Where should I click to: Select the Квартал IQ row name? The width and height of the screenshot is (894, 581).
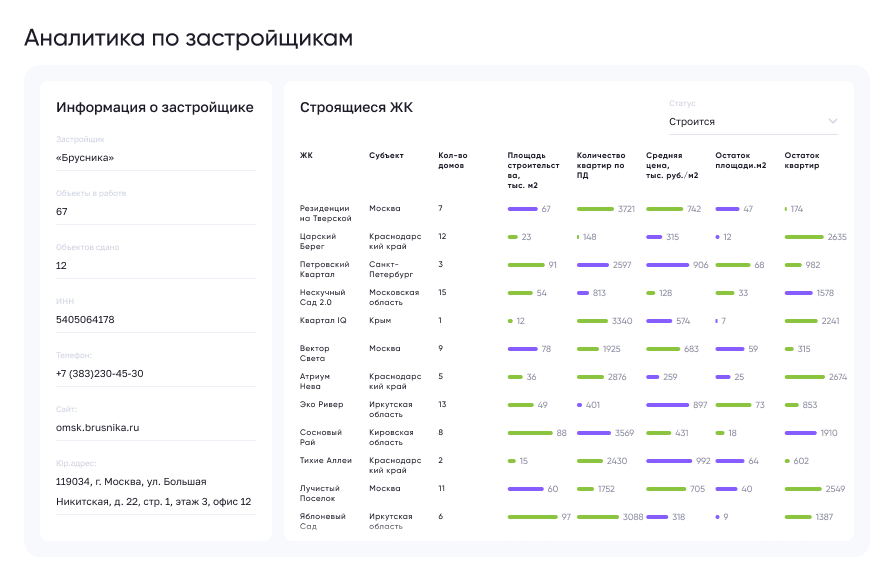coord(323,320)
